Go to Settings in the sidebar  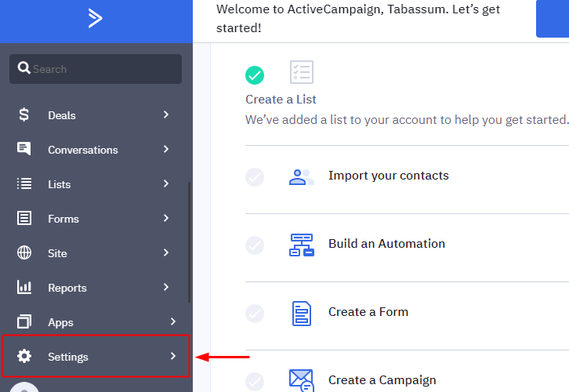tap(96, 356)
